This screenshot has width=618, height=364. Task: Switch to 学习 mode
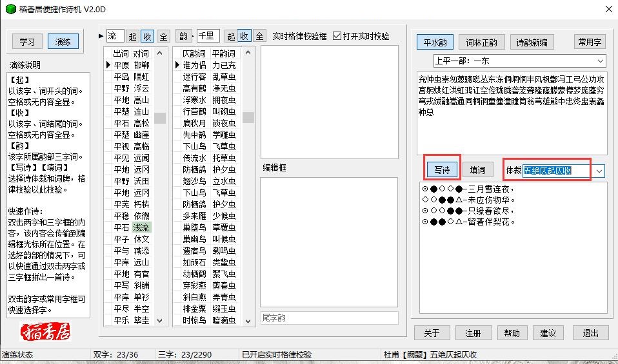click(x=27, y=41)
